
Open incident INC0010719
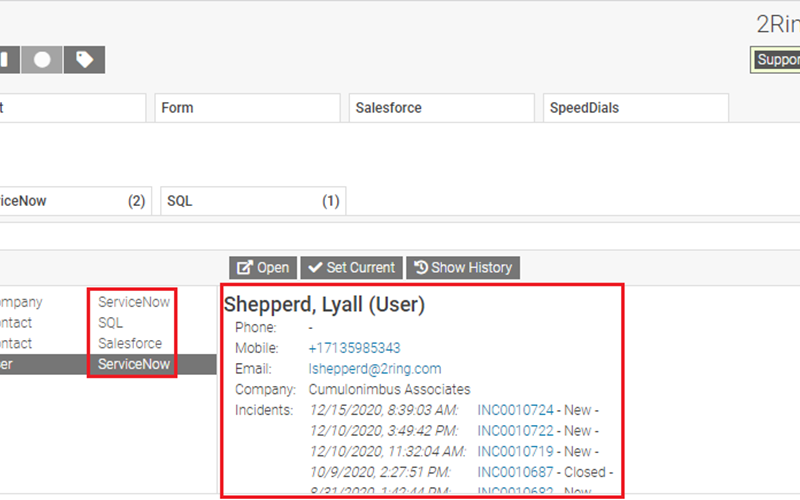(x=515, y=452)
